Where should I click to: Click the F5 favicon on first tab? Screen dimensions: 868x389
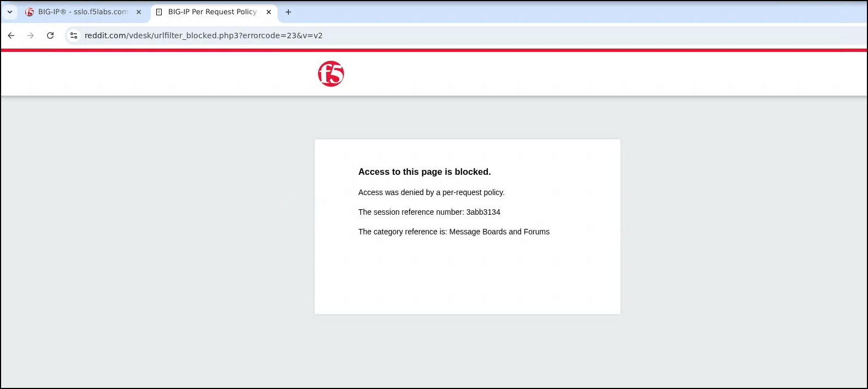pos(29,12)
